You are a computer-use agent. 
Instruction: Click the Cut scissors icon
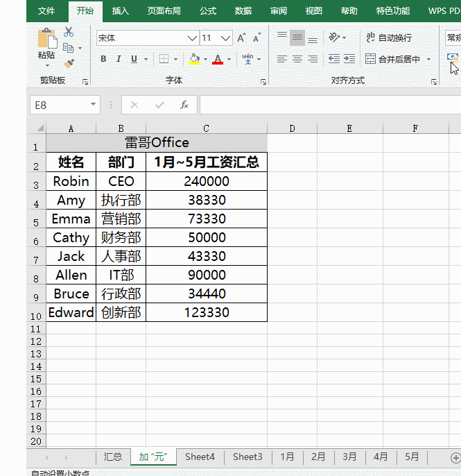69,32
